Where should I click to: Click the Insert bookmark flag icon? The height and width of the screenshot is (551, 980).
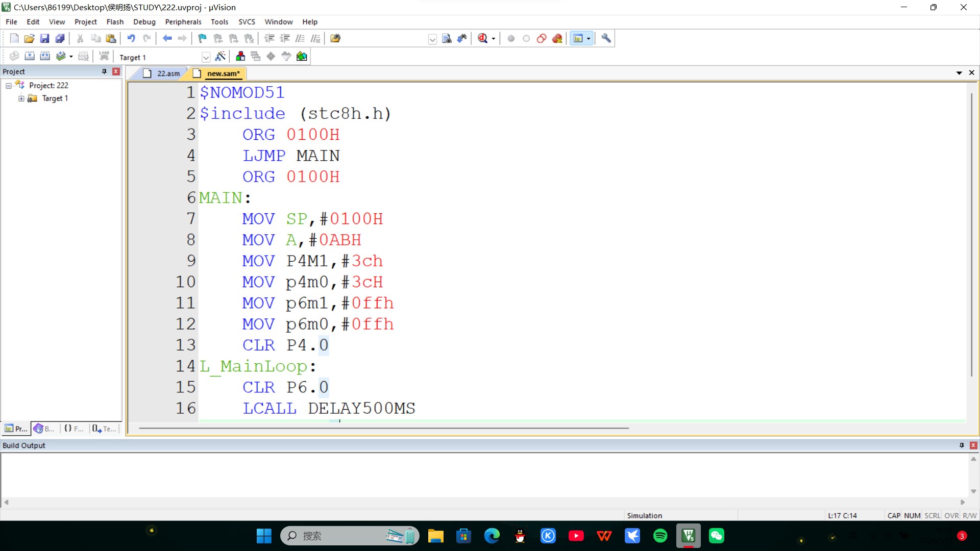(x=202, y=38)
